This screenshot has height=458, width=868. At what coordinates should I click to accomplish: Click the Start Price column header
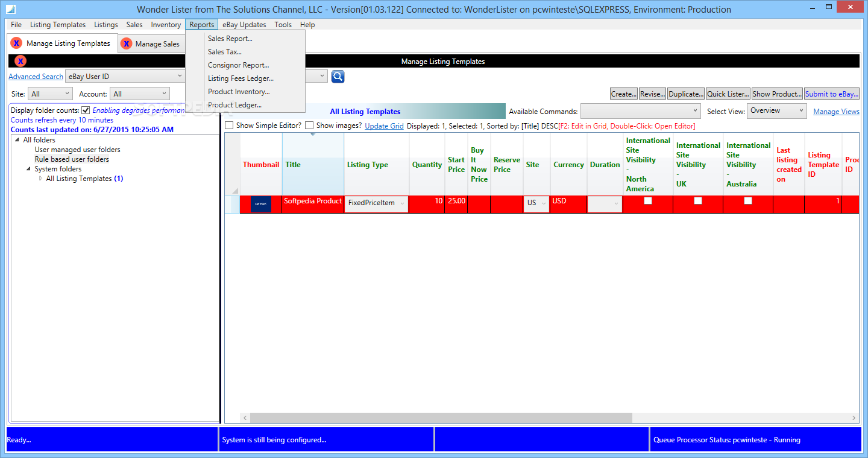(456, 165)
